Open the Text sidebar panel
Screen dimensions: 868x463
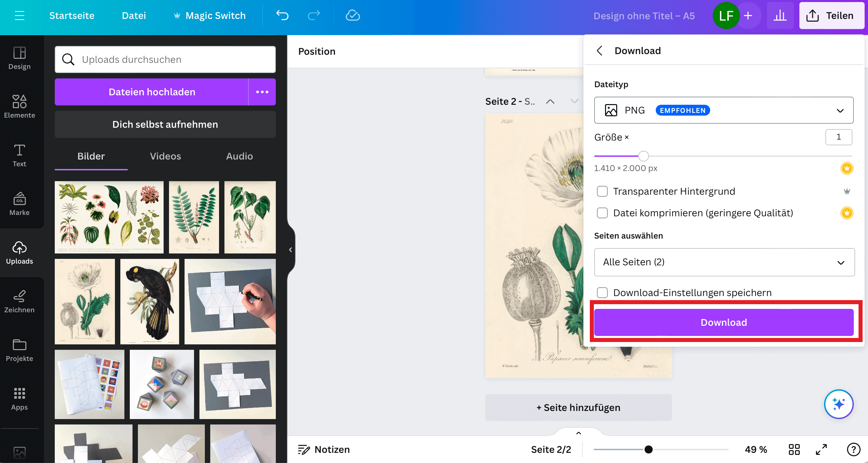pyautogui.click(x=20, y=155)
